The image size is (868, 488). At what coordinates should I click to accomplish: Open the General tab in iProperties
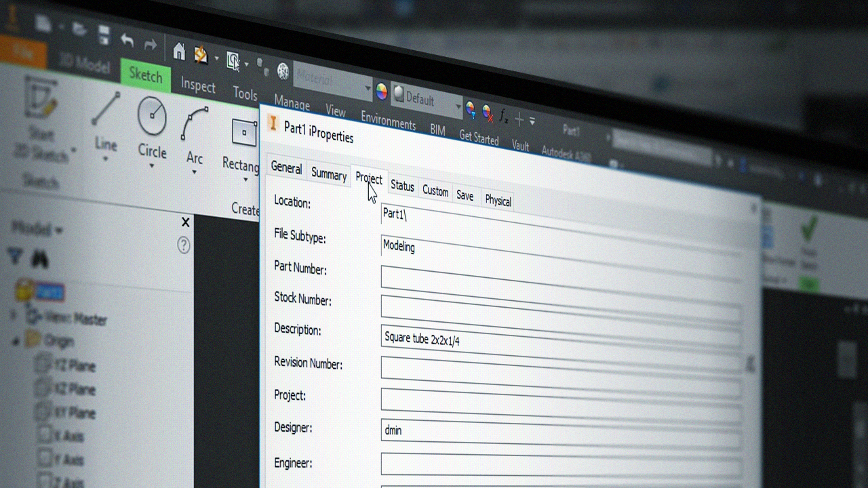[286, 168]
